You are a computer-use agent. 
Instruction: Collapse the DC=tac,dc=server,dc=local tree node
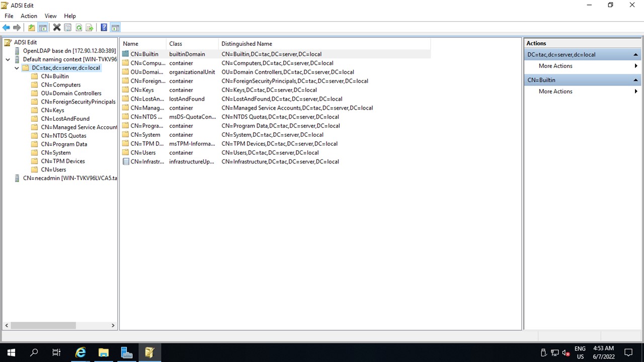click(x=17, y=68)
